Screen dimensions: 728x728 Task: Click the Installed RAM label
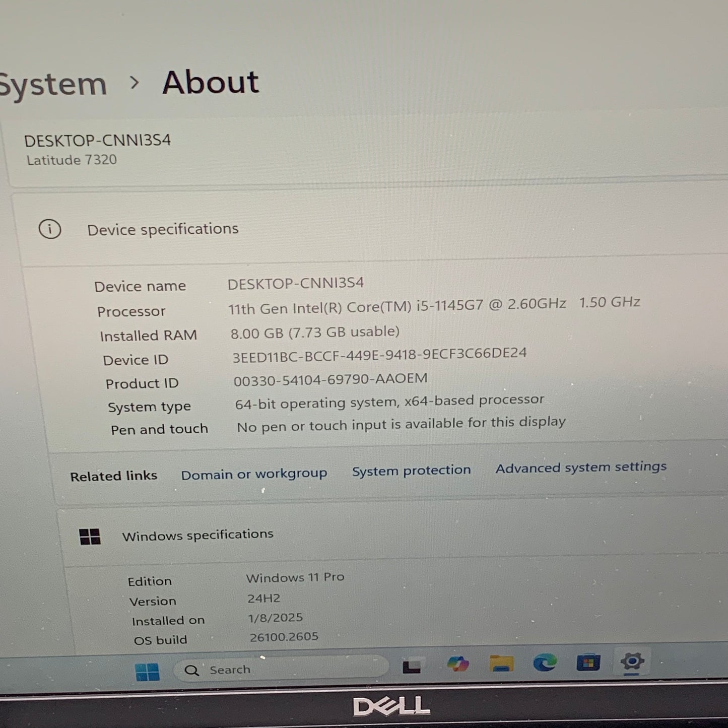point(149,336)
